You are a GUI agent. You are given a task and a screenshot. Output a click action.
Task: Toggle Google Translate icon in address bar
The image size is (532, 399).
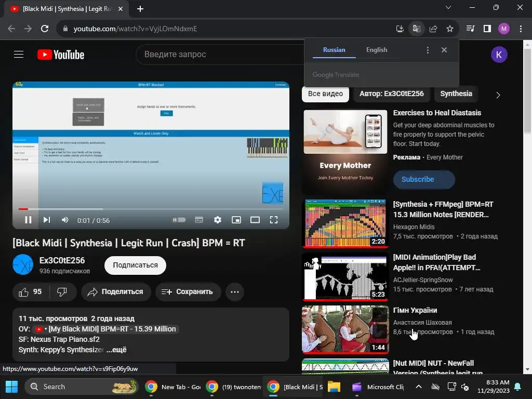[417, 29]
